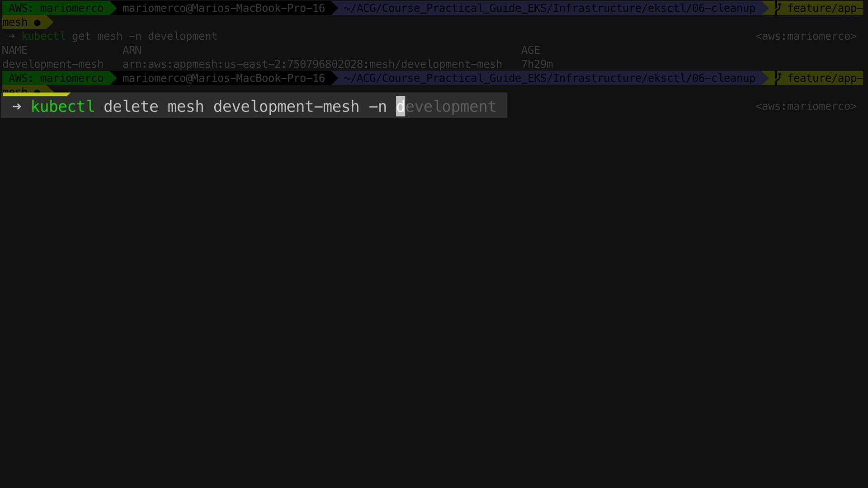Click the git branch icon in top prompt
The width and height of the screenshot is (868, 488).
(778, 8)
